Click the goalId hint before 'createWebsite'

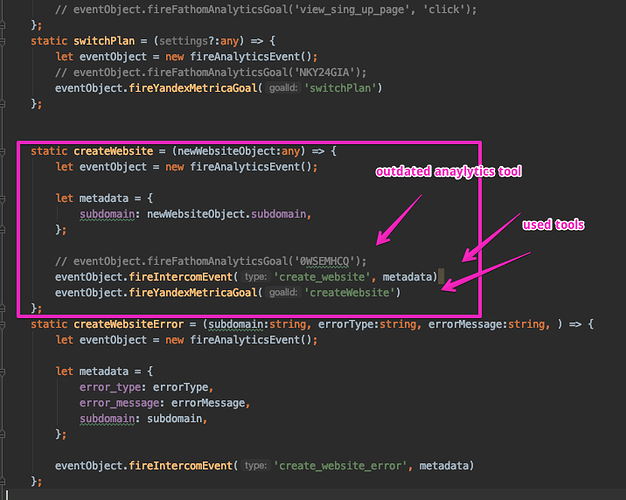pyautogui.click(x=283, y=293)
